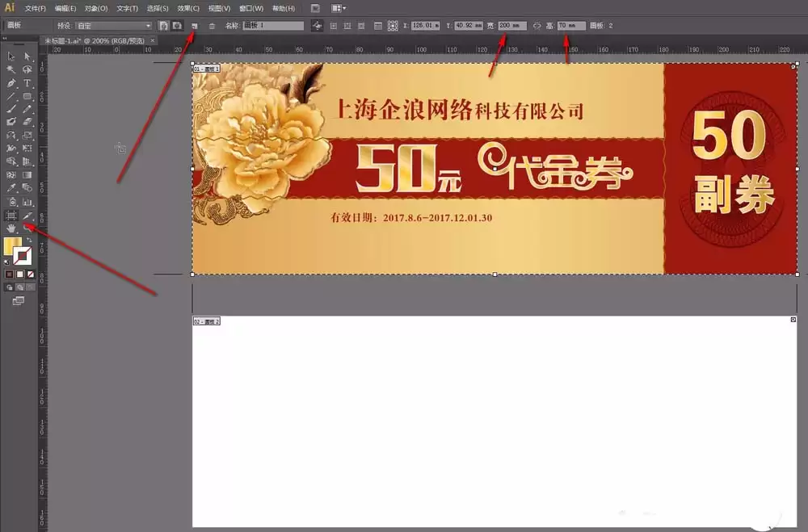Select the Gradient tool
Screen dimensions: 808x532
27,175
